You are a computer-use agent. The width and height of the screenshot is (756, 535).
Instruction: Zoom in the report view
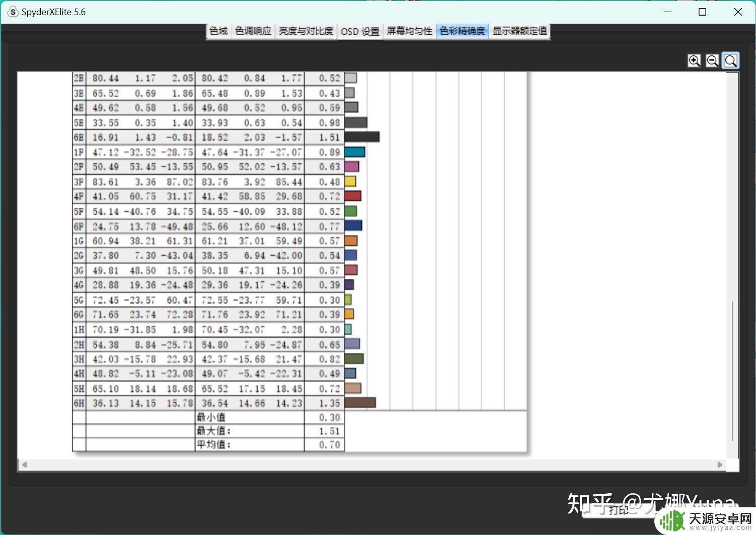coord(694,61)
